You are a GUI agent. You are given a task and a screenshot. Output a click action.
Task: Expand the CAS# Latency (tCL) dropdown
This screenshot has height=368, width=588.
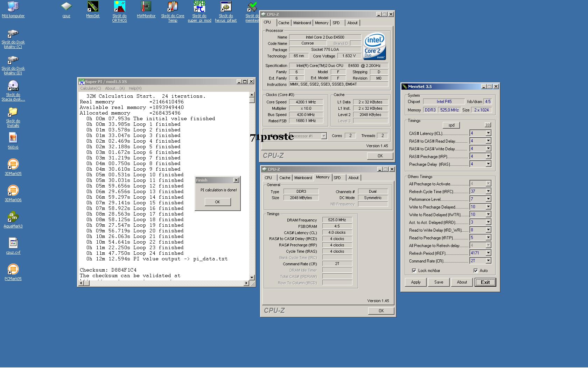tap(488, 133)
